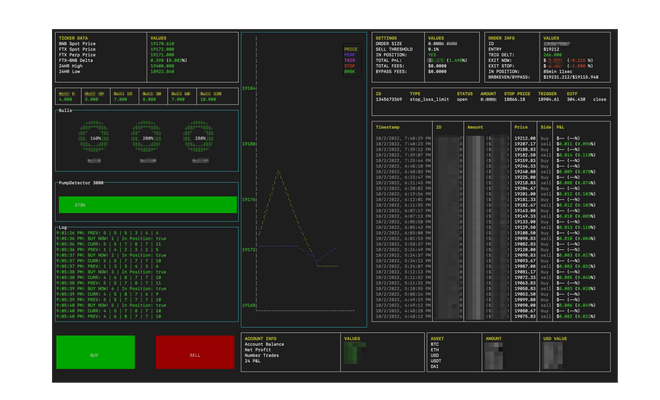Image resolution: width=660 pixels, height=400 pixels.
Task: Click 24HR high value 19400.000
Action: [162, 66]
